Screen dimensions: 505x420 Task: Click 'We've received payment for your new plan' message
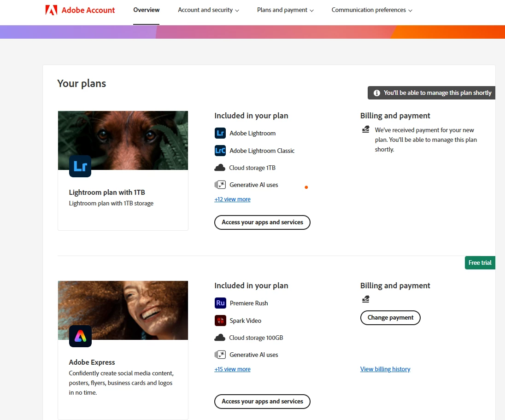tap(426, 140)
